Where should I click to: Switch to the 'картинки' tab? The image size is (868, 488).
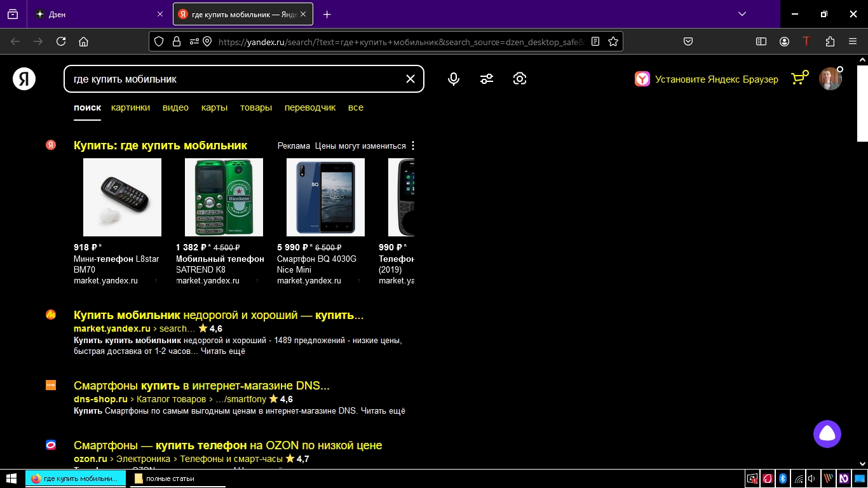130,107
